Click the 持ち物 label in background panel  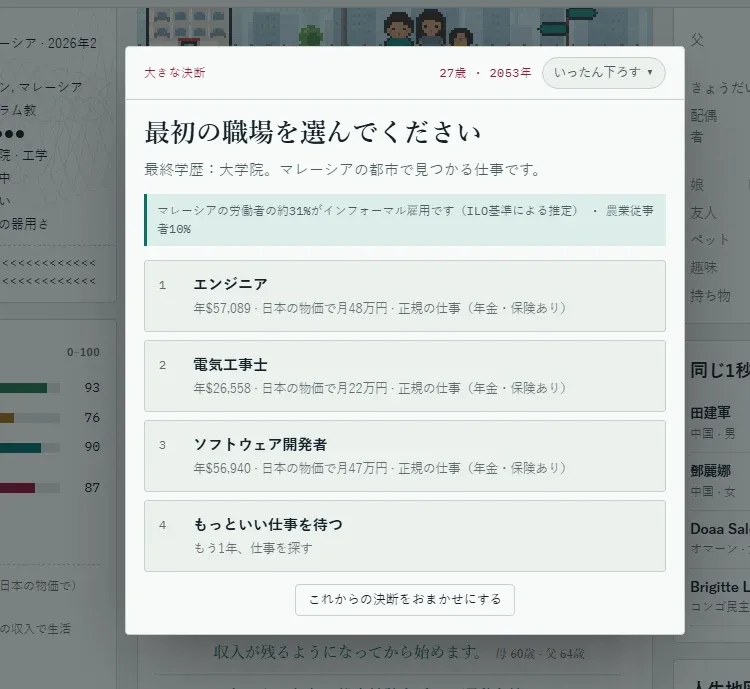tap(710, 295)
